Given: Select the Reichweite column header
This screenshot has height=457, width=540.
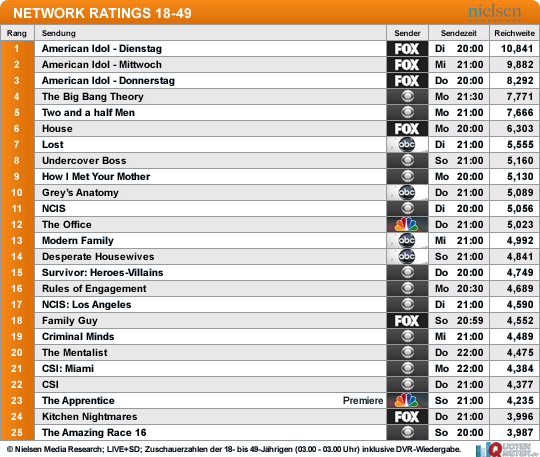Looking at the screenshot, I should click(515, 33).
